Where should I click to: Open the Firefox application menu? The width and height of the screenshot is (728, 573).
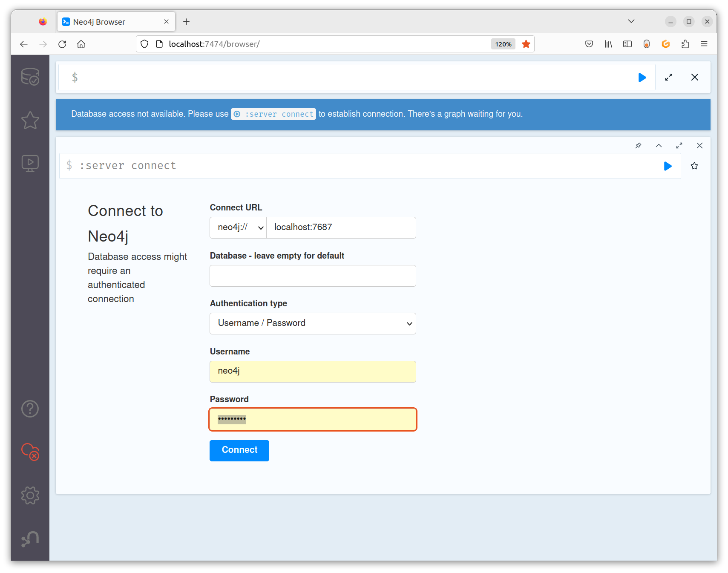(704, 44)
